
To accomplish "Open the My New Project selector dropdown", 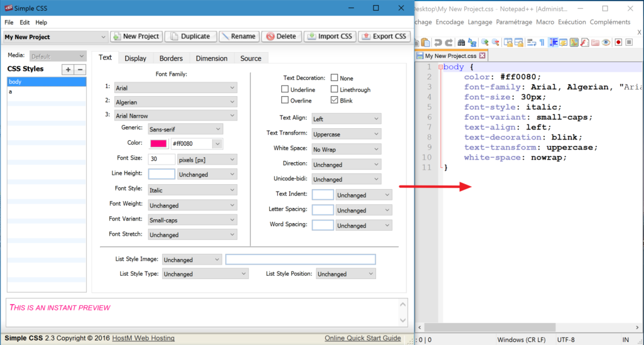I will [55, 37].
